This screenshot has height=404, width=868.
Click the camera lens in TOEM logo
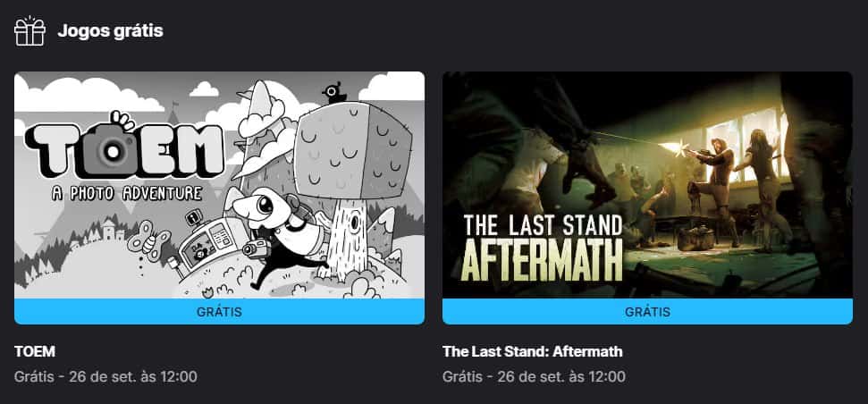point(114,150)
